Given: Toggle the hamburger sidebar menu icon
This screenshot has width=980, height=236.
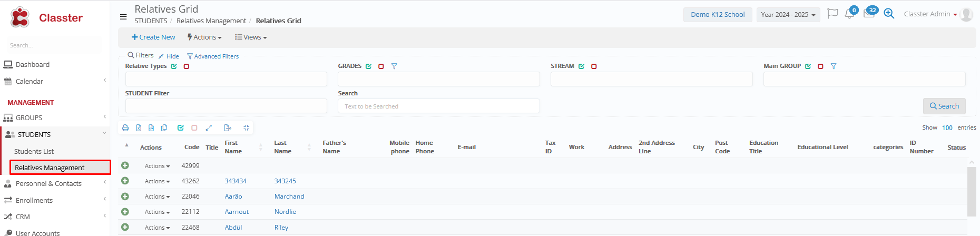Looking at the screenshot, I should (123, 17).
